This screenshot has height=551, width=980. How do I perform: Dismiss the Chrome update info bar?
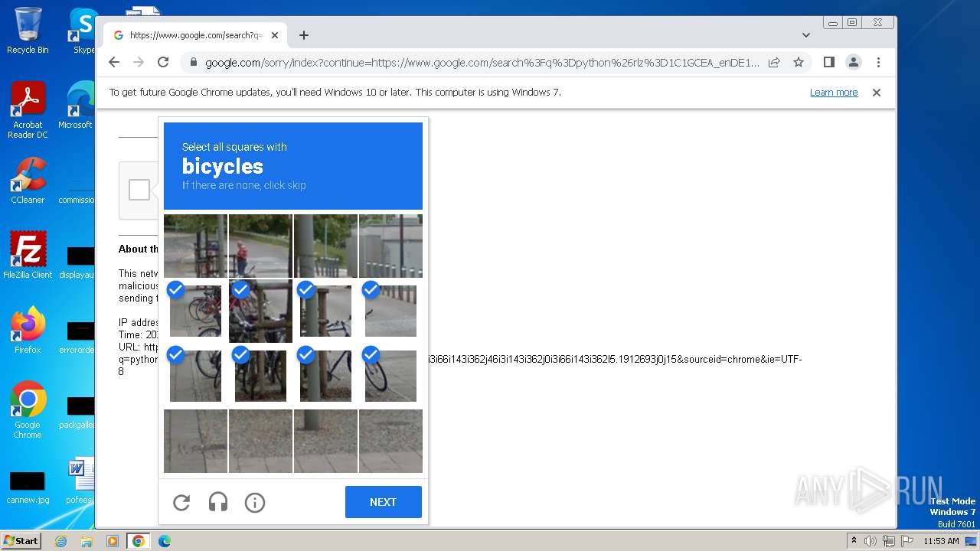tap(877, 93)
